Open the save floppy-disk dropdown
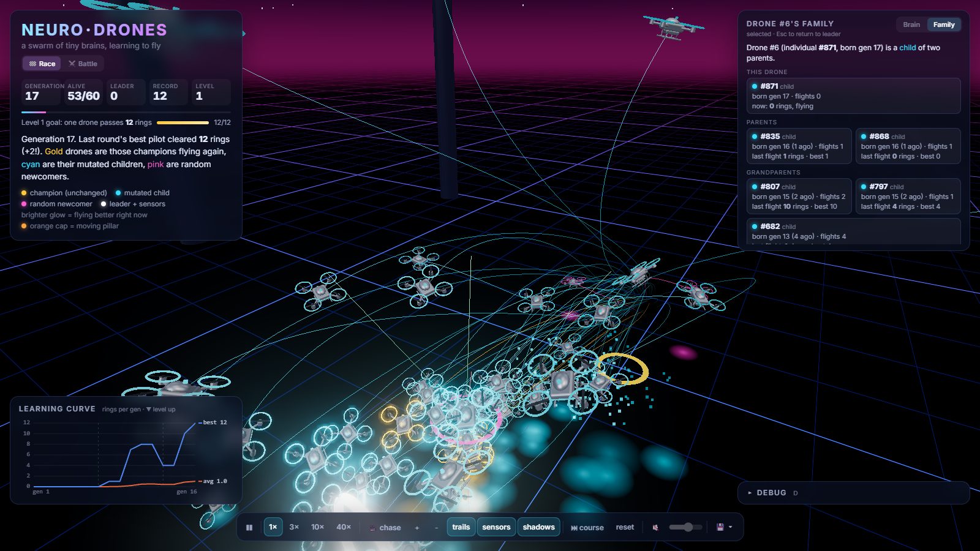 (724, 527)
